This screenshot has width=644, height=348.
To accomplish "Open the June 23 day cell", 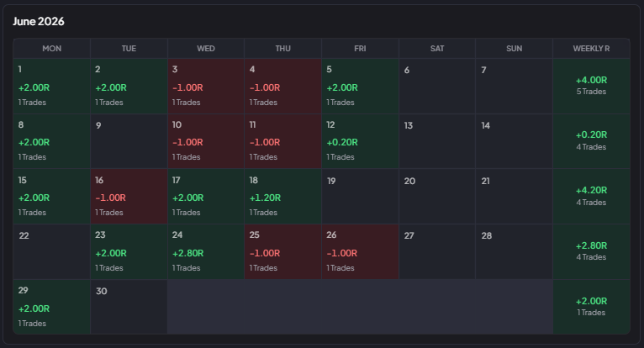I will (x=129, y=252).
